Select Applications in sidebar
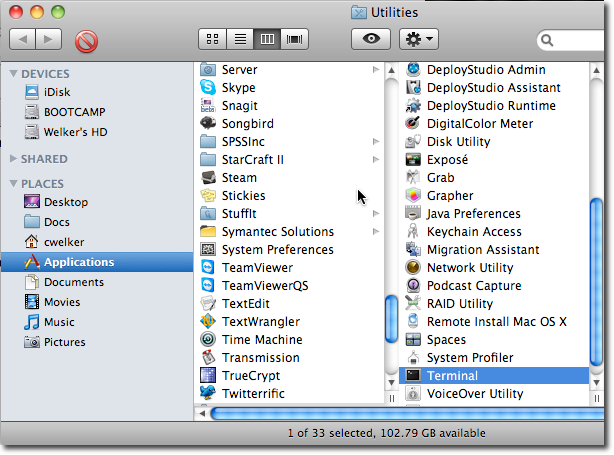This screenshot has width=614, height=455. (x=97, y=262)
